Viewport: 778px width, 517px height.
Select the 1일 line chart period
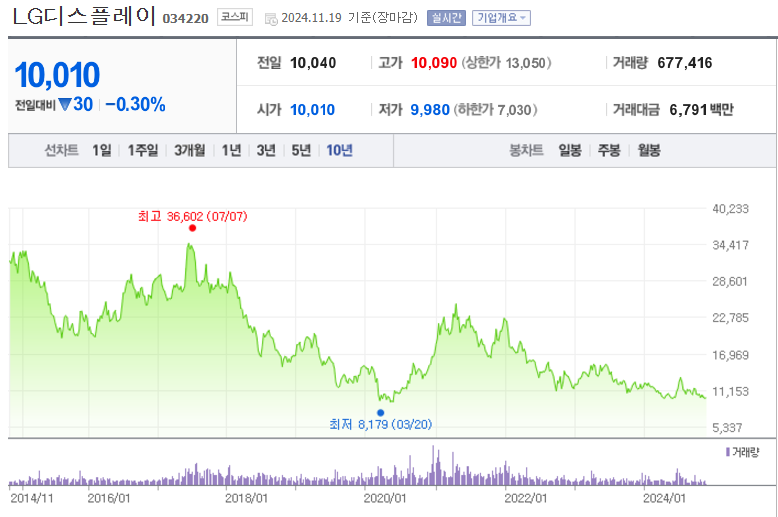[102, 150]
